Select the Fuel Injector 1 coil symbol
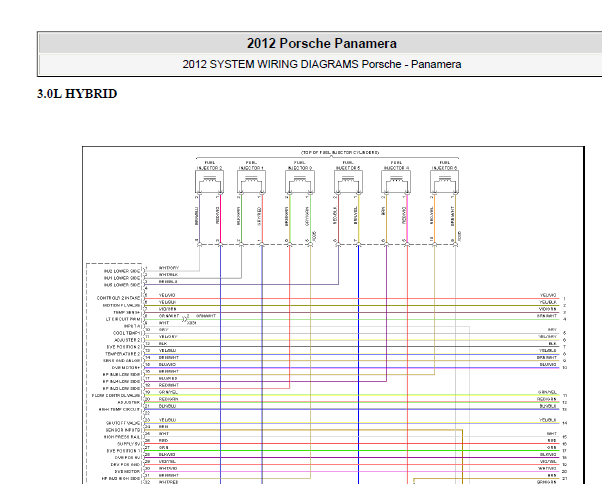Viewport: 602px width, 484px height. point(251,182)
